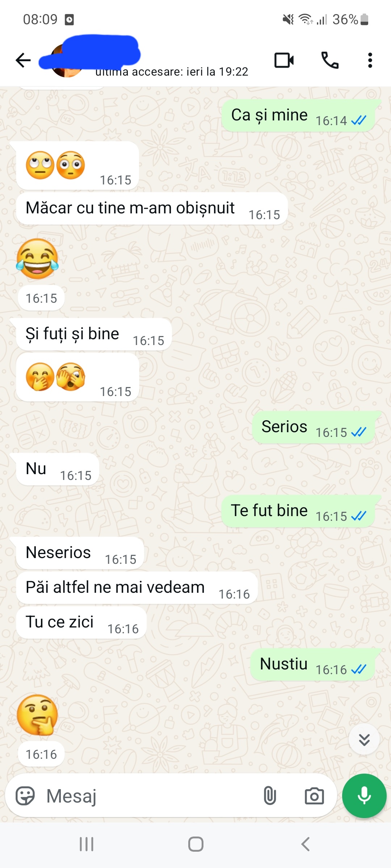Image resolution: width=391 pixels, height=868 pixels.
Task: Start a voice call with contact
Action: coord(330,60)
